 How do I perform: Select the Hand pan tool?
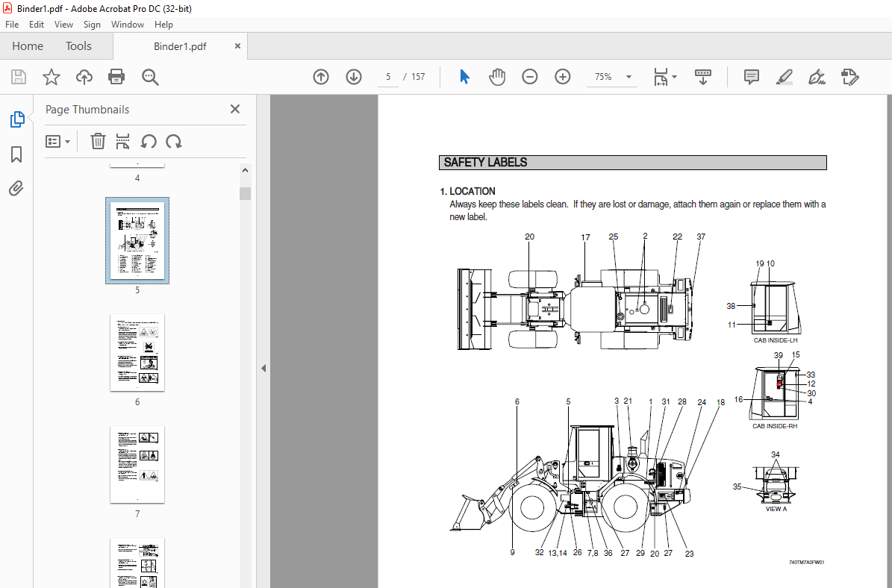(x=497, y=77)
